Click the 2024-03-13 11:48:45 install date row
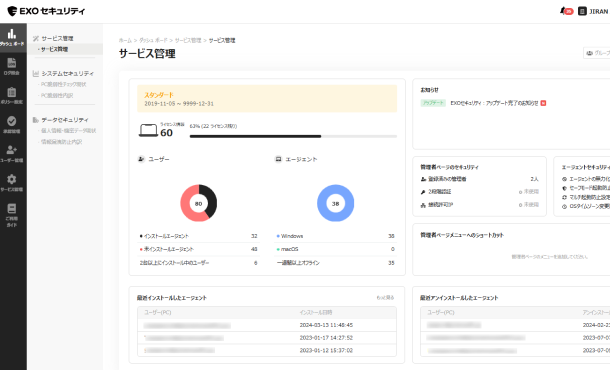 click(267, 325)
